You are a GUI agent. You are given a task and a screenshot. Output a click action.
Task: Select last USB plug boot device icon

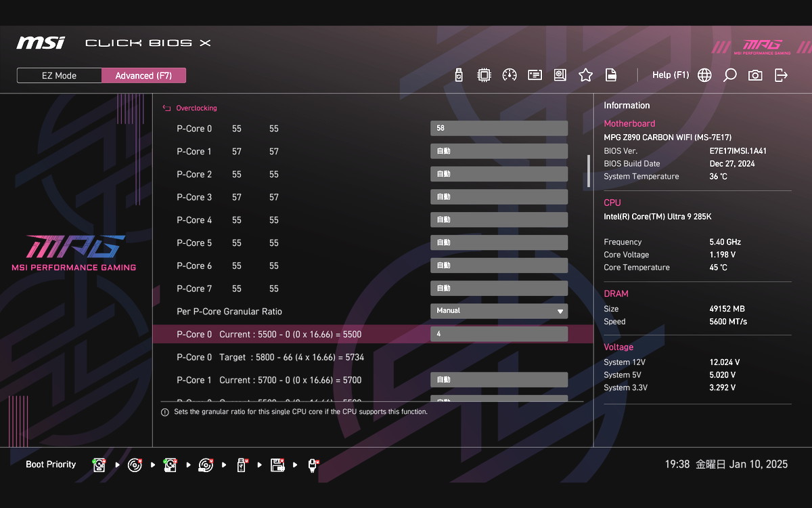(x=313, y=465)
